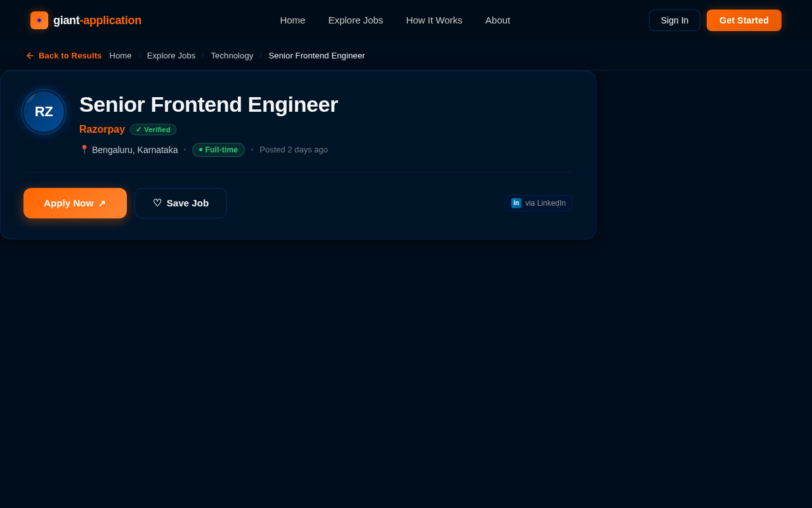Image resolution: width=812 pixels, height=508 pixels.
Task: Go back via Back to Results link
Action: coord(63,56)
